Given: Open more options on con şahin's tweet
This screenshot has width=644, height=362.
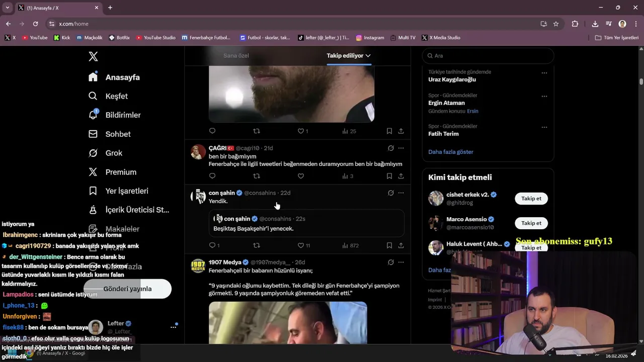Looking at the screenshot, I should (401, 193).
